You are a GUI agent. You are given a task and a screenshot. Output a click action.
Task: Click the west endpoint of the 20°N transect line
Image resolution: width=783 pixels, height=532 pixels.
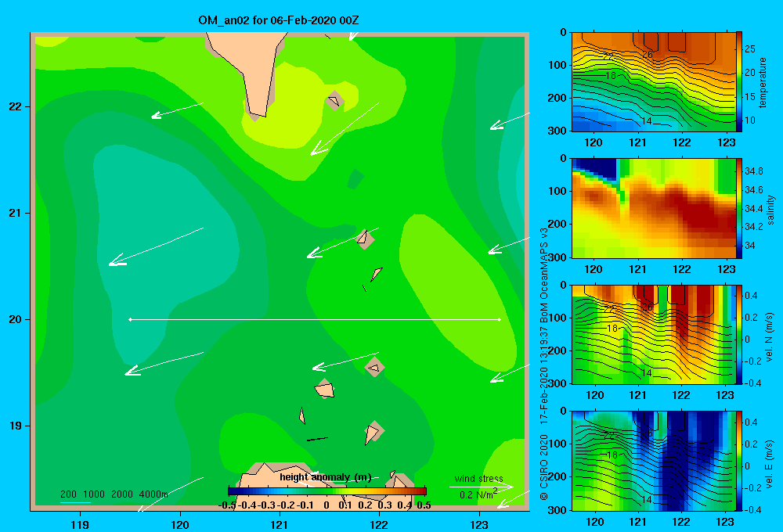coord(130,319)
